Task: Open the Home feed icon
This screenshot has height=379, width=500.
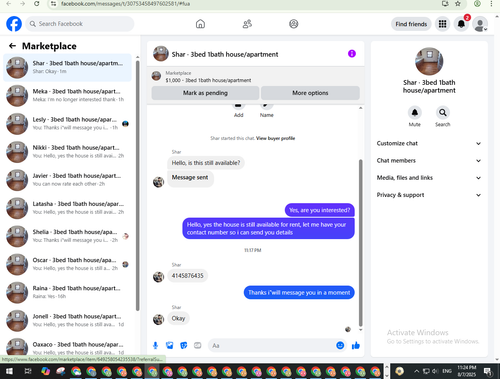Action: 200,24
